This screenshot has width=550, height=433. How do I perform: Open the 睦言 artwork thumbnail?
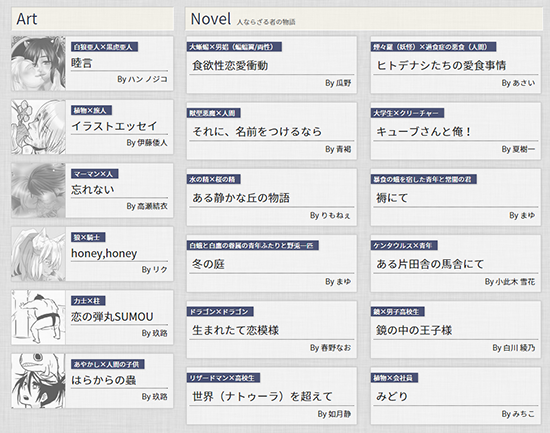point(38,63)
